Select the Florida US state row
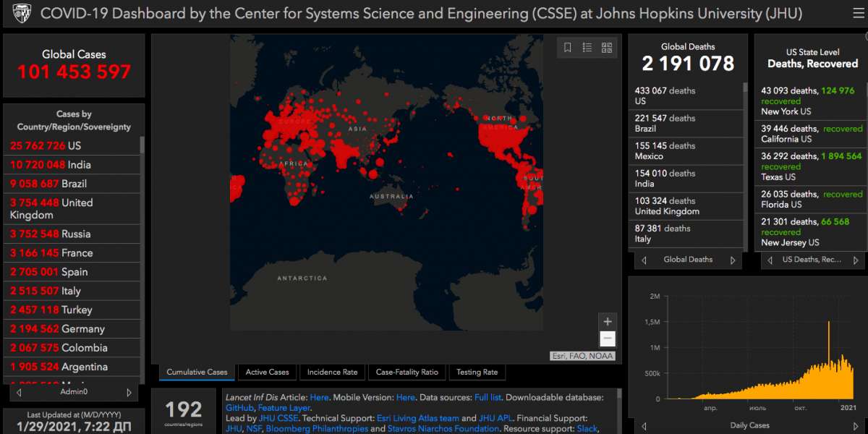The image size is (868, 434). coord(810,199)
